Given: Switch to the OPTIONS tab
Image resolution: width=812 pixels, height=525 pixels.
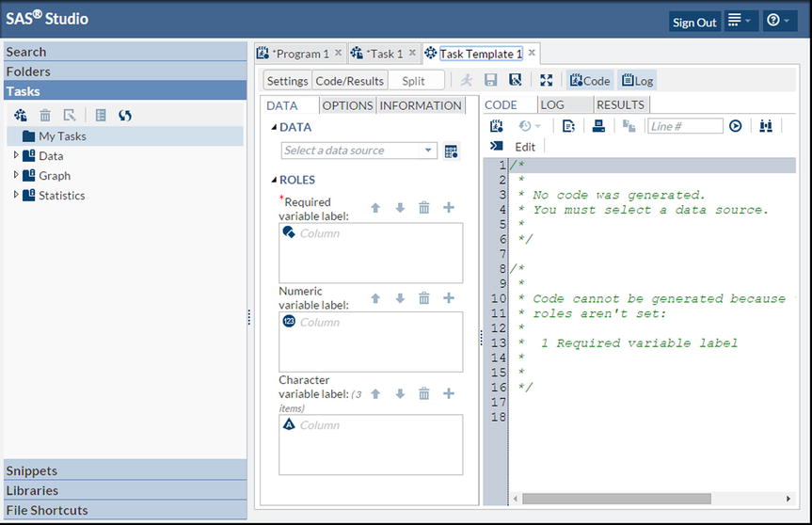Looking at the screenshot, I should click(x=347, y=105).
